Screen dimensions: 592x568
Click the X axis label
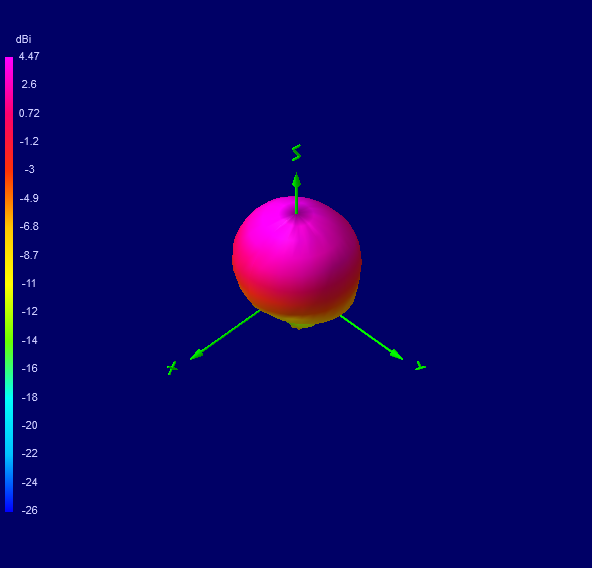tap(172, 368)
